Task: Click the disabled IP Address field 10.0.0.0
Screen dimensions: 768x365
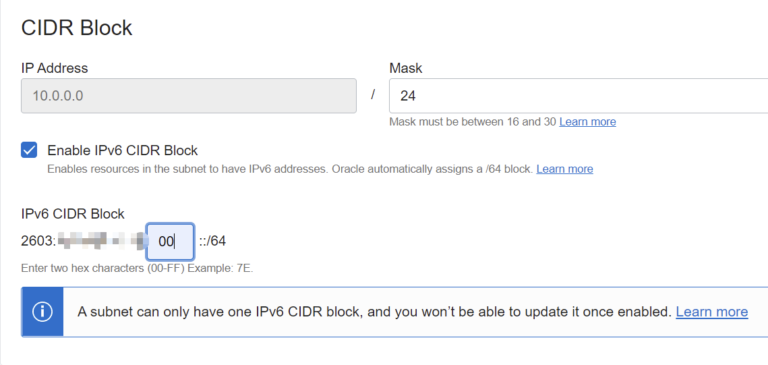Action: pos(189,96)
